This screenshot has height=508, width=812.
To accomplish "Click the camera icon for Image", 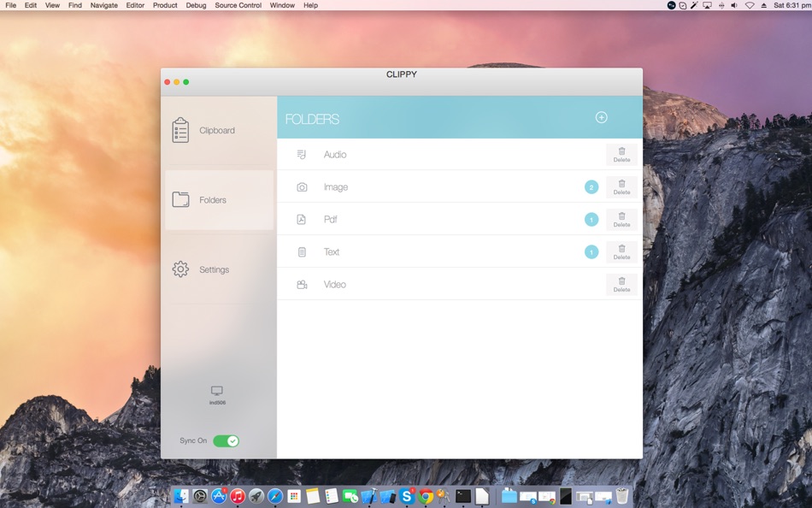I will click(x=302, y=187).
